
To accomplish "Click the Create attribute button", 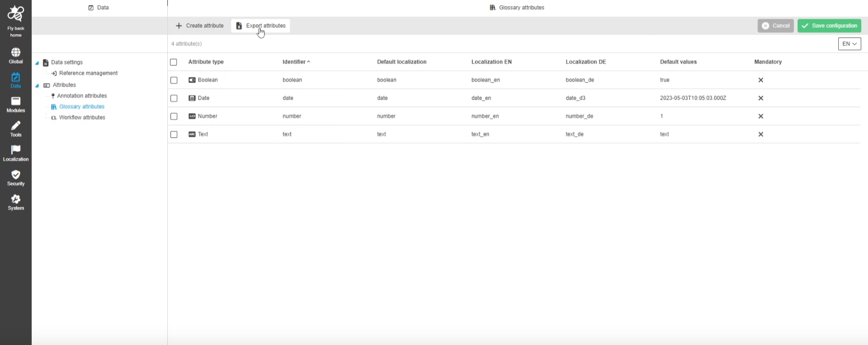I will (x=200, y=26).
